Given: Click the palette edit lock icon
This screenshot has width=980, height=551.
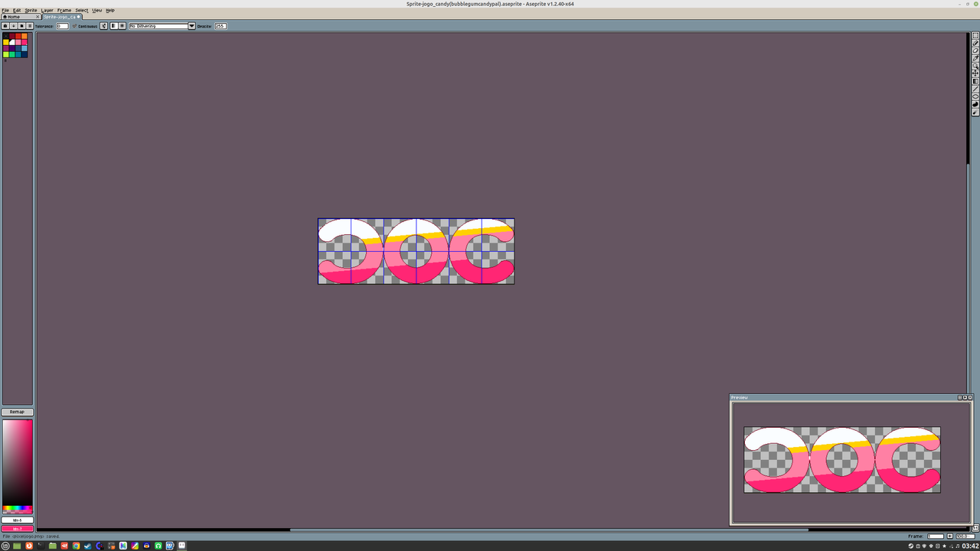Looking at the screenshot, I should pyautogui.click(x=5, y=26).
